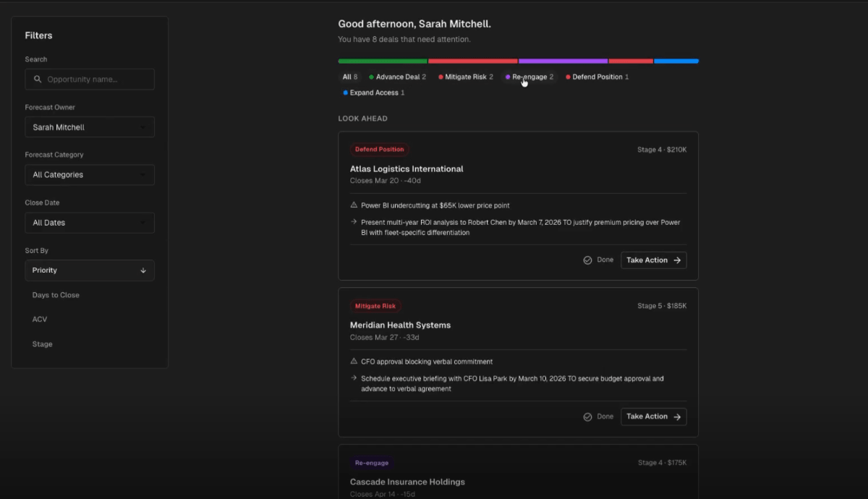868x499 pixels.
Task: Focus the Opportunity name search field
Action: click(90, 80)
